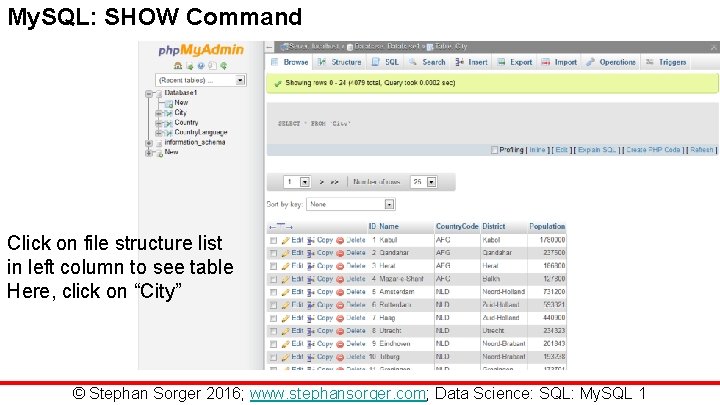Open the Operations tab
The image size is (720, 405).
click(611, 62)
